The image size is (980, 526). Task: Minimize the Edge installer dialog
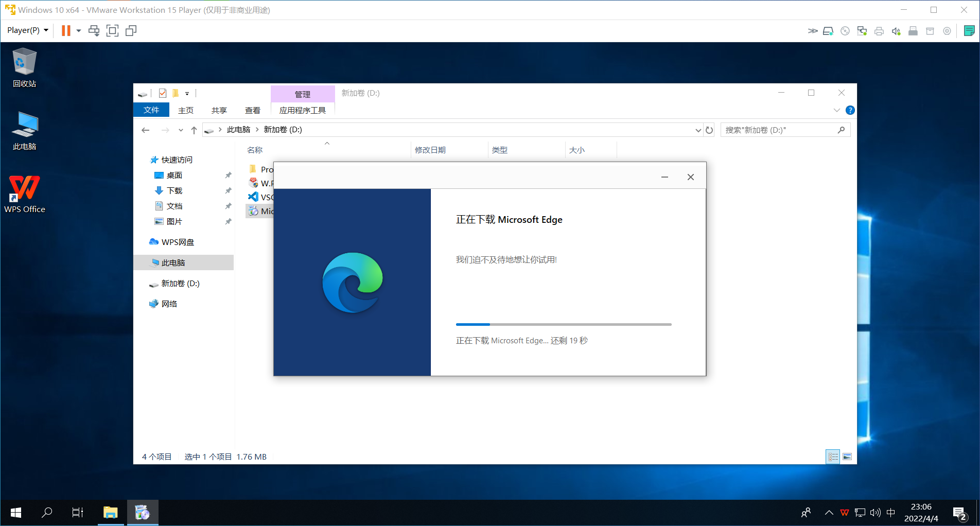(664, 177)
